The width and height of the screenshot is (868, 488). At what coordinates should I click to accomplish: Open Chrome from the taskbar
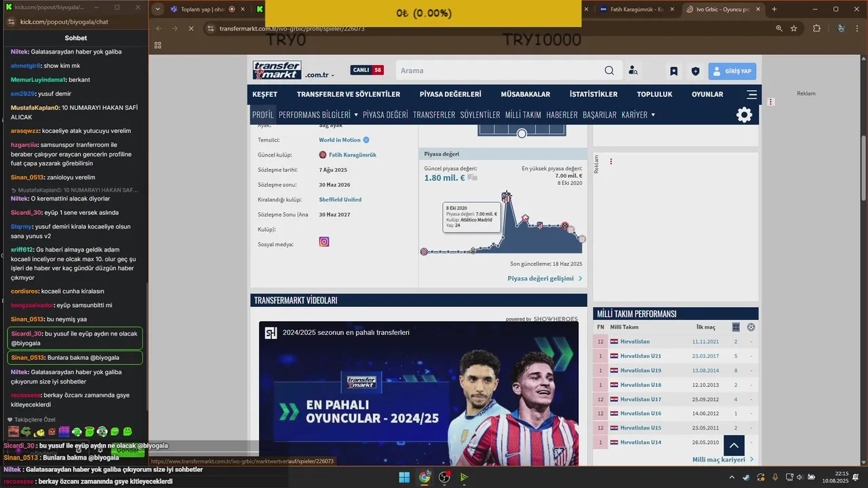coord(425,477)
